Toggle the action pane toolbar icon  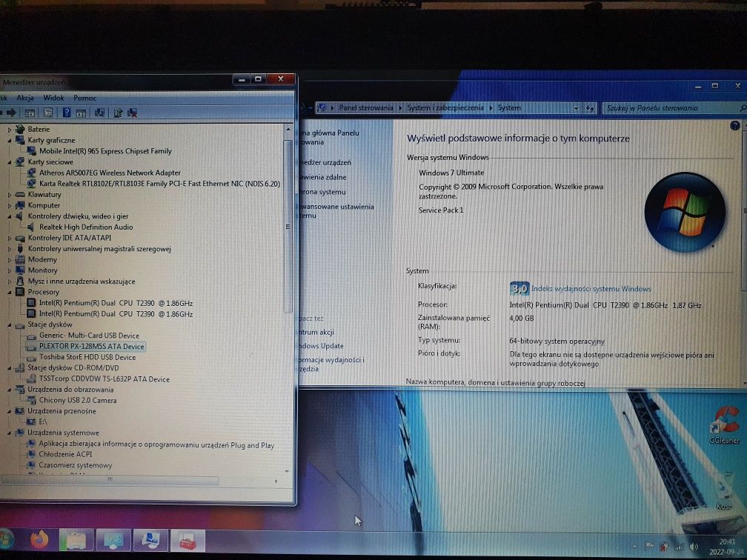click(x=81, y=113)
